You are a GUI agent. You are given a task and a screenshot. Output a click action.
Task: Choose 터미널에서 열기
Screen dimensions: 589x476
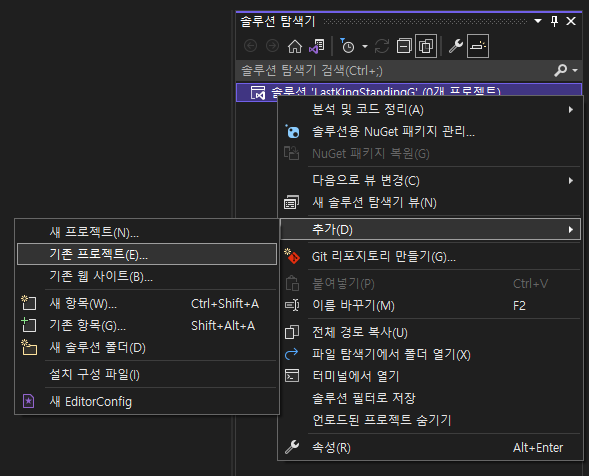pyautogui.click(x=430, y=376)
